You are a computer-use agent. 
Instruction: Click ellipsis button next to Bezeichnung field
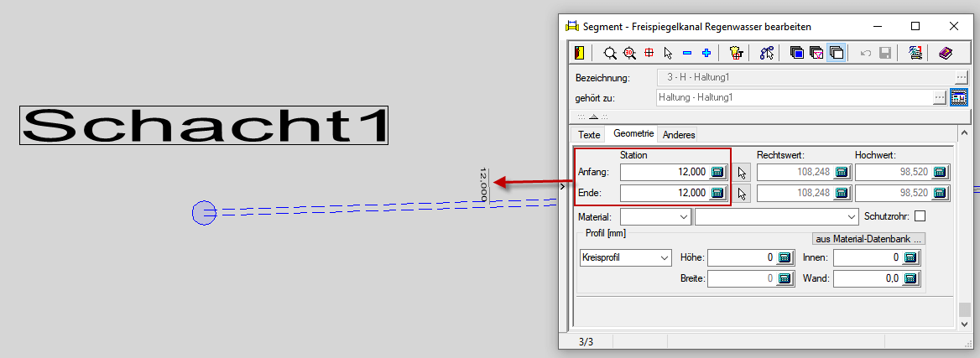961,77
